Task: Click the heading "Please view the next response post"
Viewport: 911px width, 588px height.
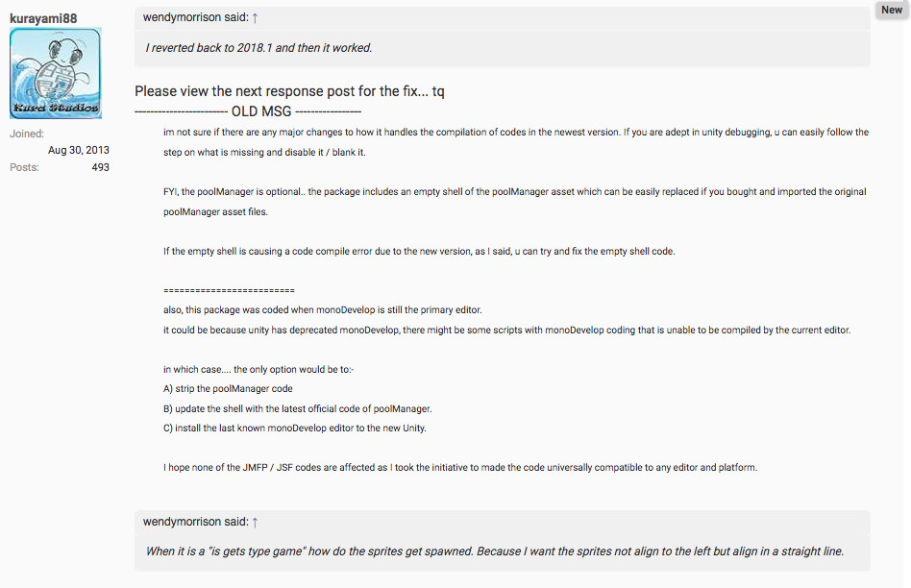Action: point(289,91)
